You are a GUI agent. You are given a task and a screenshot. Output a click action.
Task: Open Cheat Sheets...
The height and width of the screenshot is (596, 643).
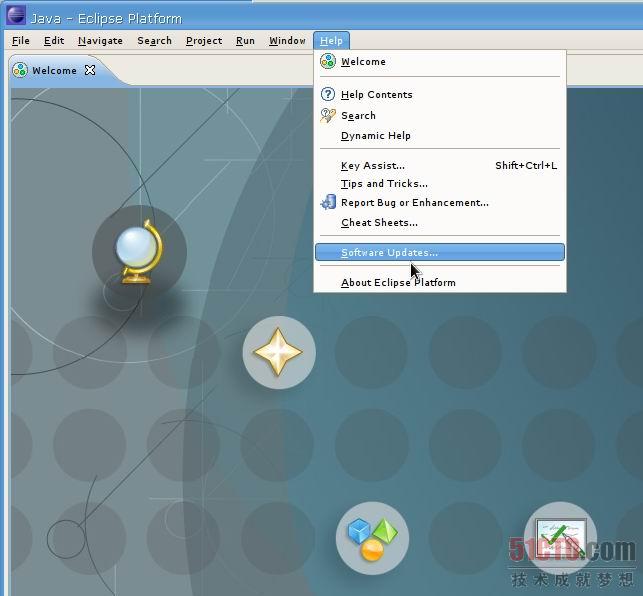440,222
